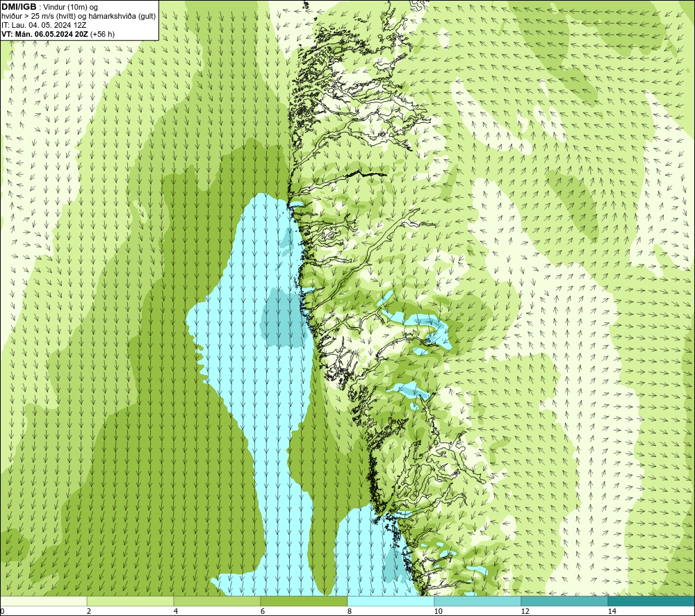Click the 2–4 m/s light green legend swatch
The image size is (695, 616).
pos(131,601)
